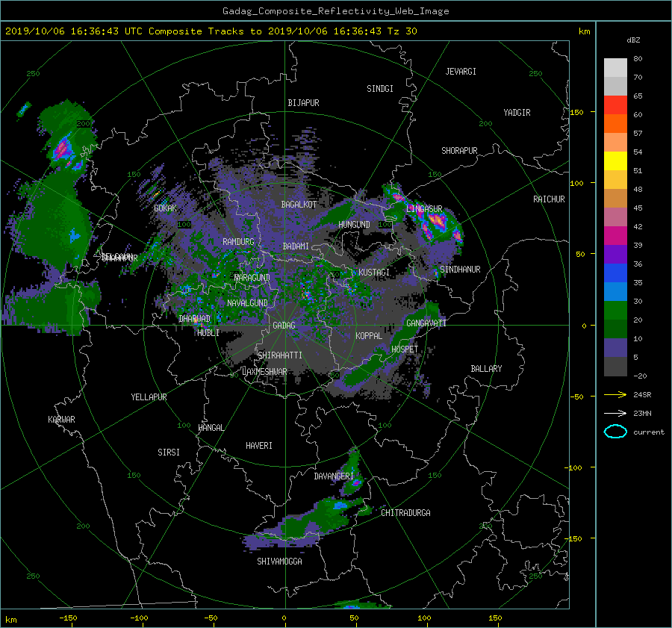Click the dBZ legend heading

633,40
